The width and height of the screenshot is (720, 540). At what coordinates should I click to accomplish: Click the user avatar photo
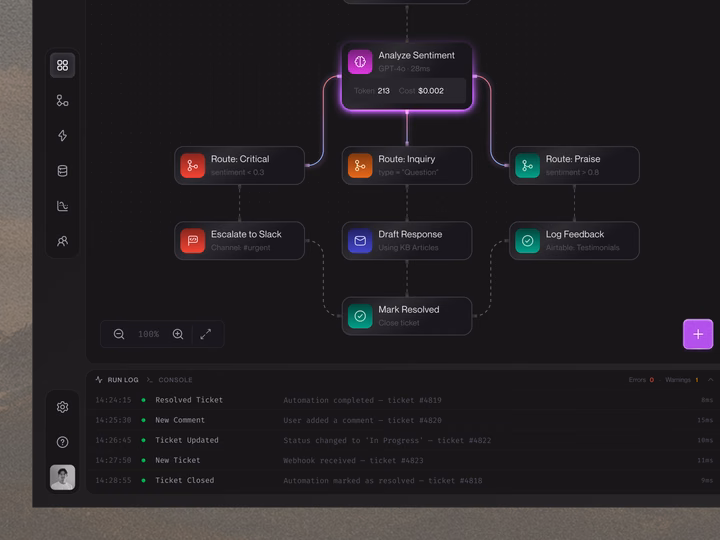62,477
